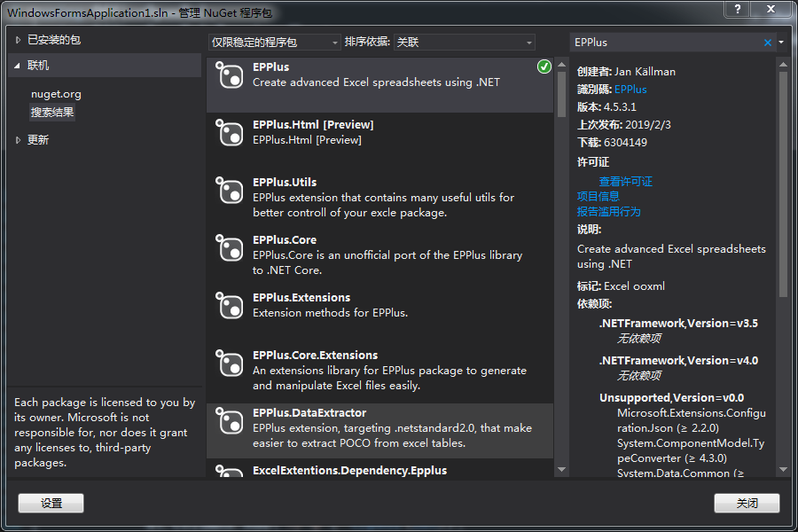Screen dimensions: 798x532
Task: Select nuget.org source in the tree
Action: click(x=56, y=94)
